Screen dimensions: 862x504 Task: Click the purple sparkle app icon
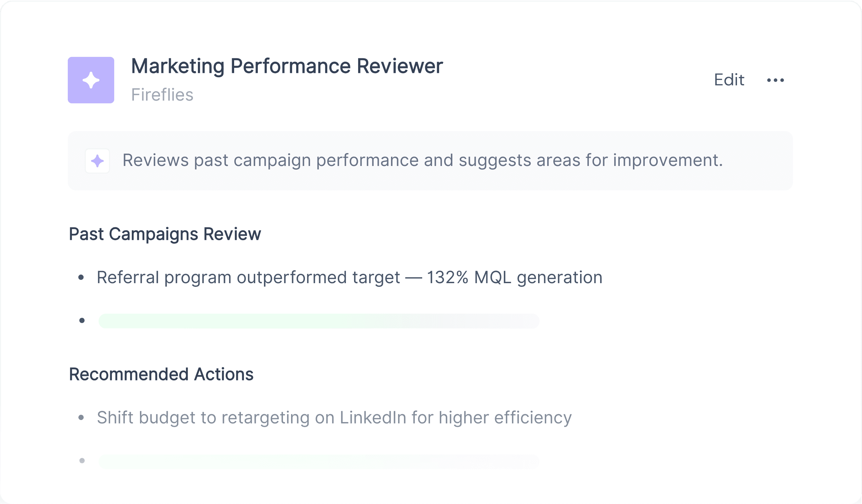(91, 80)
